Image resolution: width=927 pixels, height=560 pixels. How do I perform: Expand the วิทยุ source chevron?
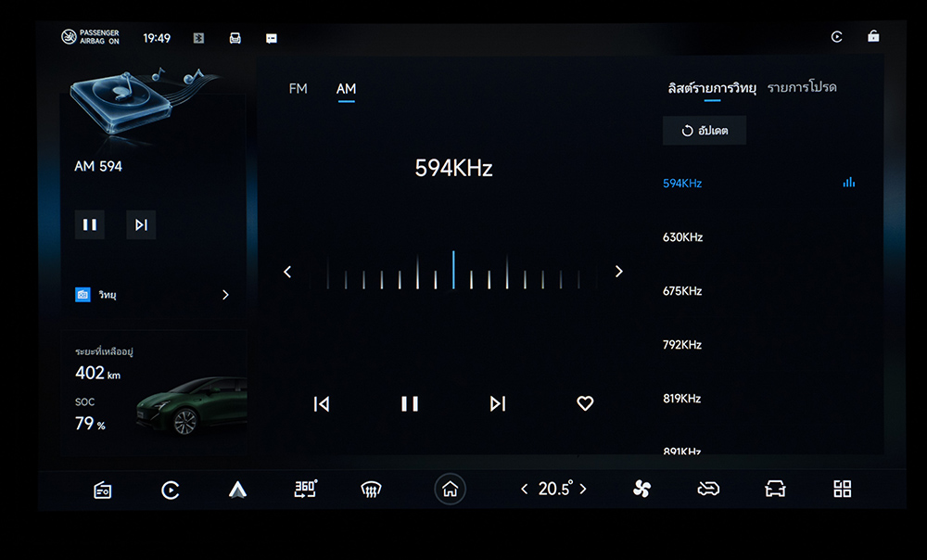[225, 295]
